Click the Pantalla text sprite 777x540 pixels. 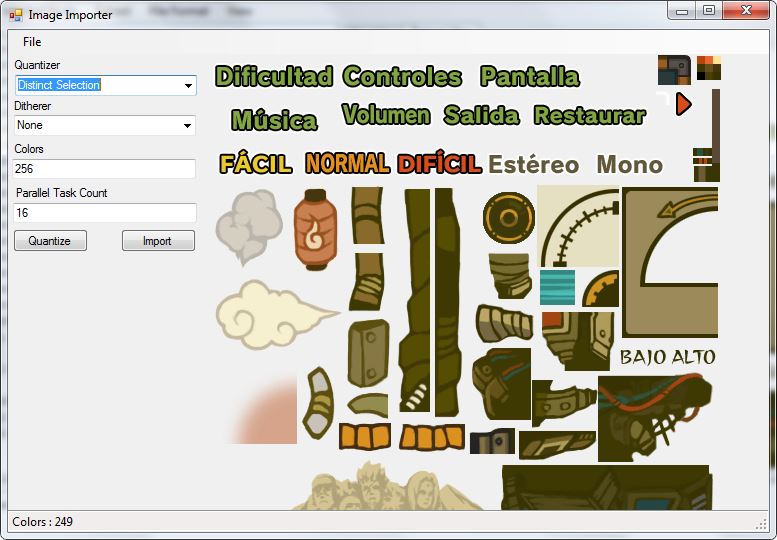tap(530, 76)
